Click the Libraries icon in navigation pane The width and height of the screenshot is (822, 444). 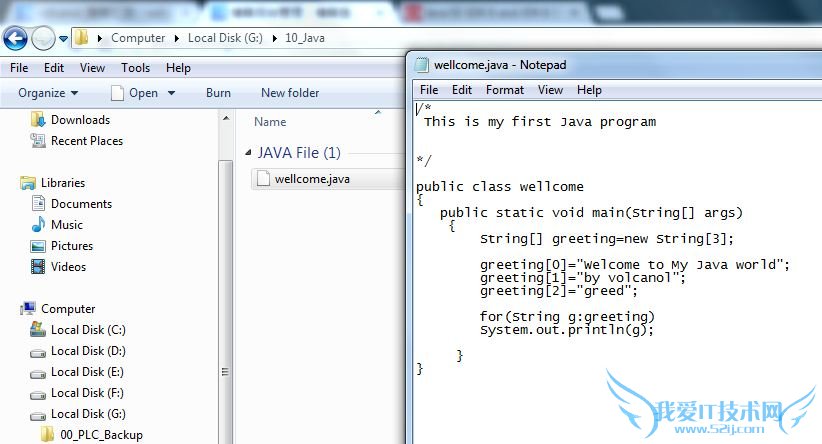[28, 183]
